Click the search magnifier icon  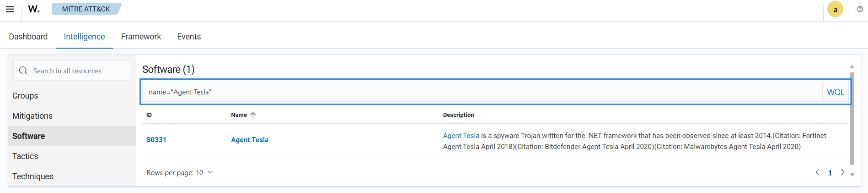tap(23, 71)
